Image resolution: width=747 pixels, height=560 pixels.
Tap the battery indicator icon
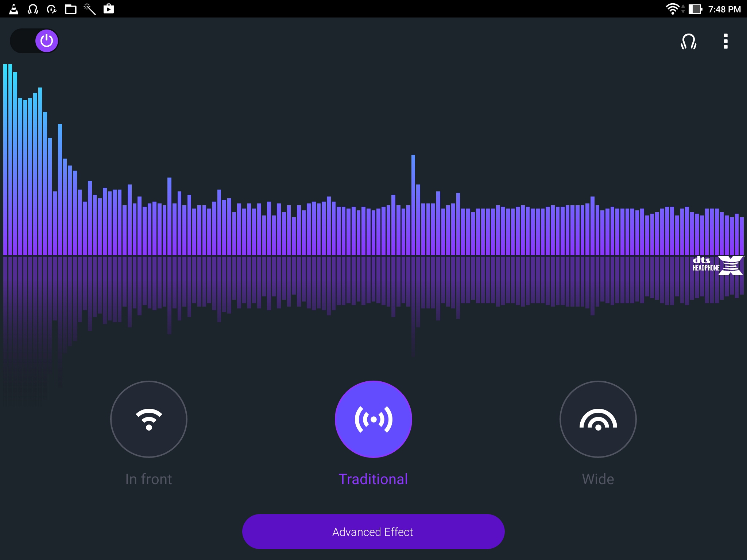click(x=695, y=9)
